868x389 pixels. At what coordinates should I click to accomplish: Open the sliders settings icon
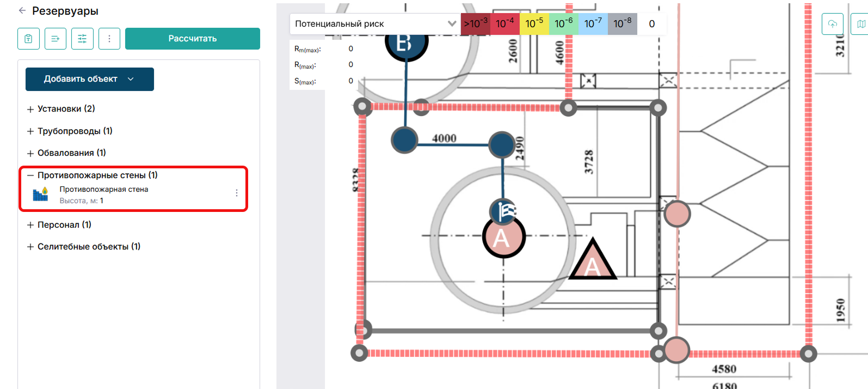coord(82,39)
